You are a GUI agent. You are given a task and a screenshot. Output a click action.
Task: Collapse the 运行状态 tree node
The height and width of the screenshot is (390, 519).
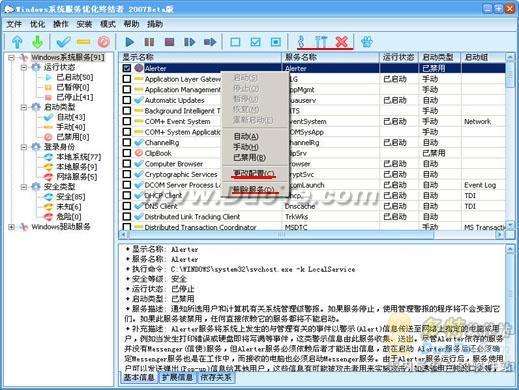click(24, 68)
